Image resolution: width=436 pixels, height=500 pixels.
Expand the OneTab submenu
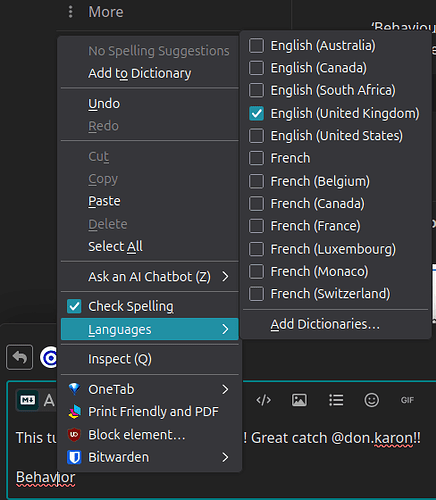click(x=150, y=389)
